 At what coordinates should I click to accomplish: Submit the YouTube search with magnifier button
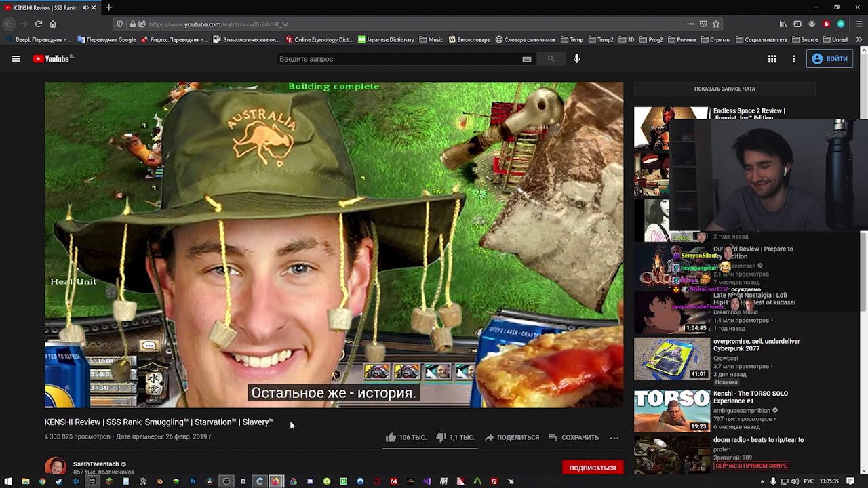tap(551, 59)
